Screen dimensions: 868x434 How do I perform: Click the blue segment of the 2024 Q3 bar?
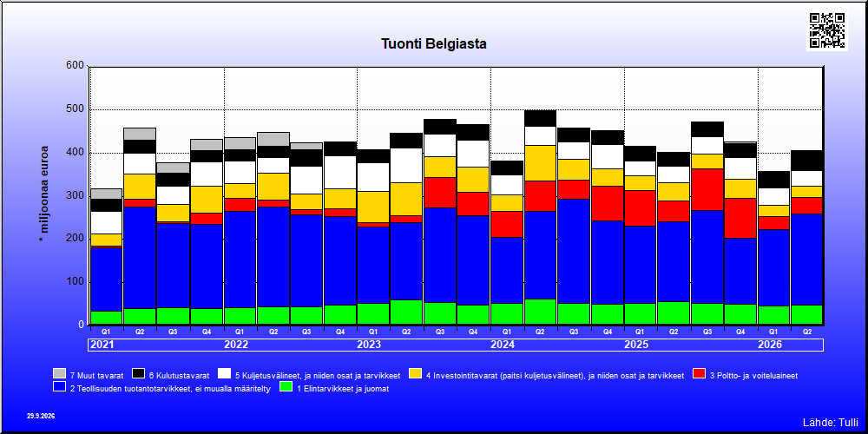574,252
